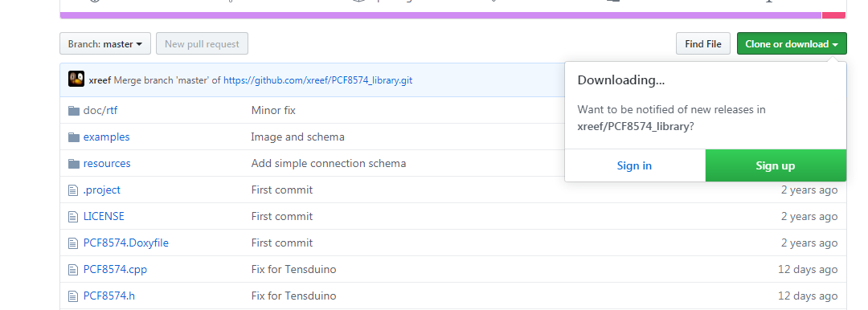Image resolution: width=868 pixels, height=310 pixels.
Task: Click the PCF8574.Doxyfile file icon
Action: point(73,243)
